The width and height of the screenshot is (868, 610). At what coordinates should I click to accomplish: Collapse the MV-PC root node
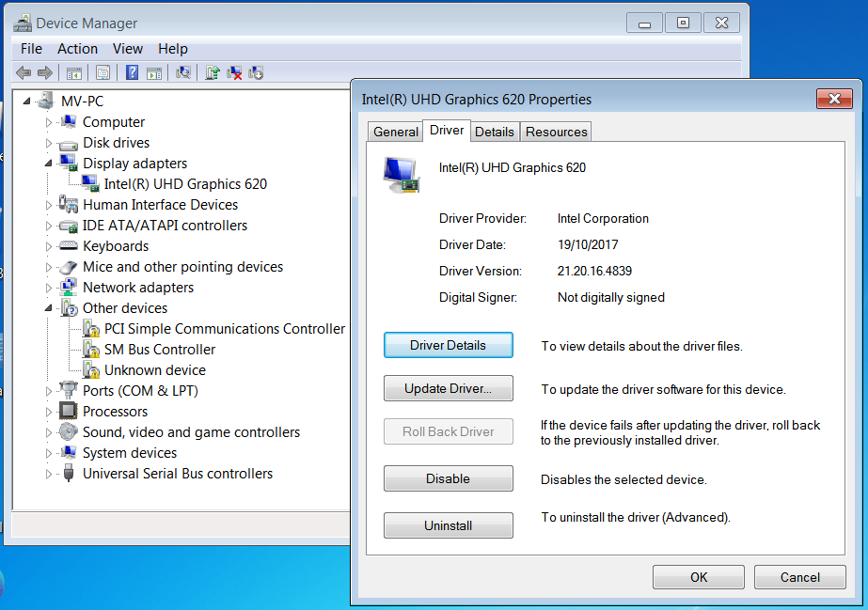click(26, 102)
